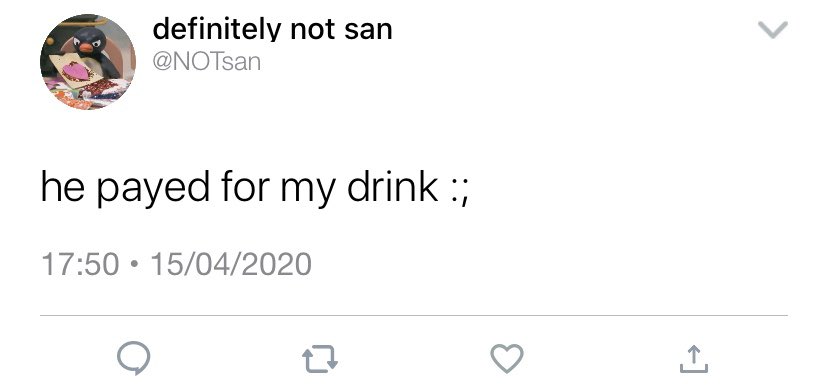Select the tweet text 'he payed for my drink'

click(x=239, y=187)
